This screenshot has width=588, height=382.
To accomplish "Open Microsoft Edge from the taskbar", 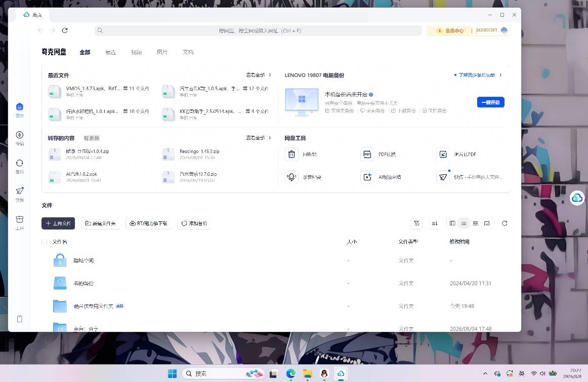I will coord(290,373).
